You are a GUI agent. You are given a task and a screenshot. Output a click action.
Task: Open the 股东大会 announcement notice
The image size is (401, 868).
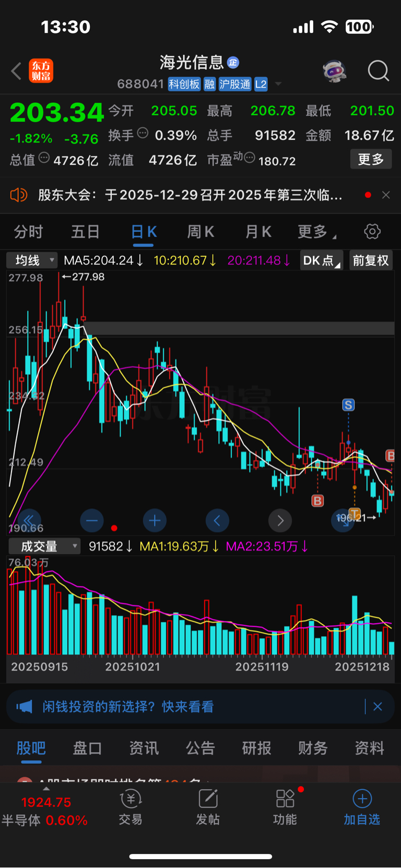[191, 195]
